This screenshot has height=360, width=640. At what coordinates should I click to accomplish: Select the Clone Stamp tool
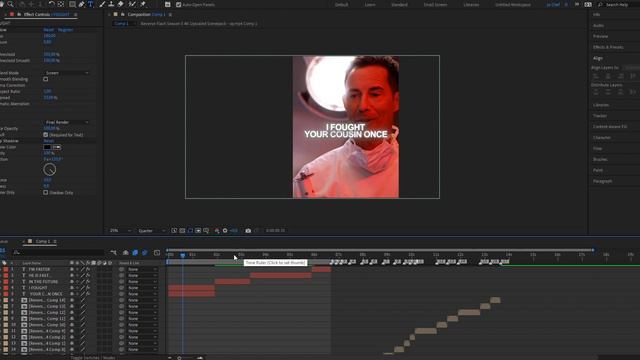click(111, 4)
